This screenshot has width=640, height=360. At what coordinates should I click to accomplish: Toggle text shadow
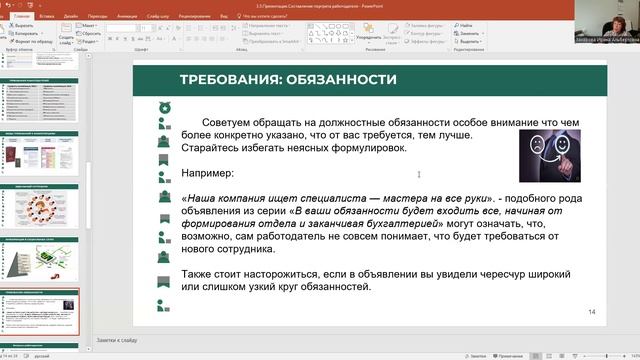(x=133, y=39)
